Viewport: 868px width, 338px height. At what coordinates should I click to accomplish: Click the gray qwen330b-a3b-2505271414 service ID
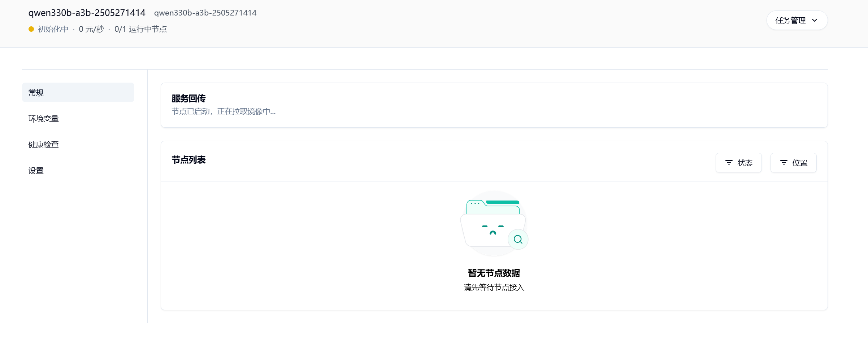[x=205, y=13]
